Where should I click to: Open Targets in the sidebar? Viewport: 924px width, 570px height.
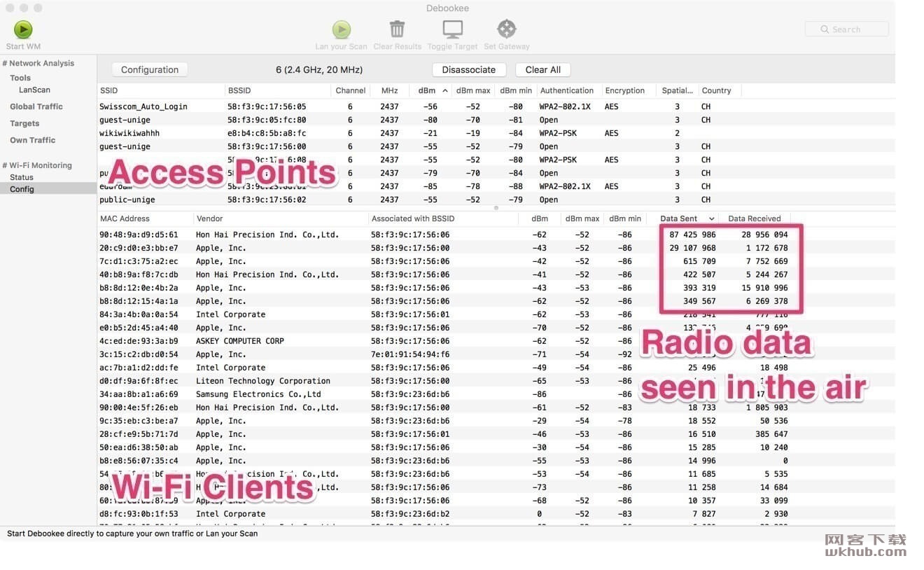[24, 123]
